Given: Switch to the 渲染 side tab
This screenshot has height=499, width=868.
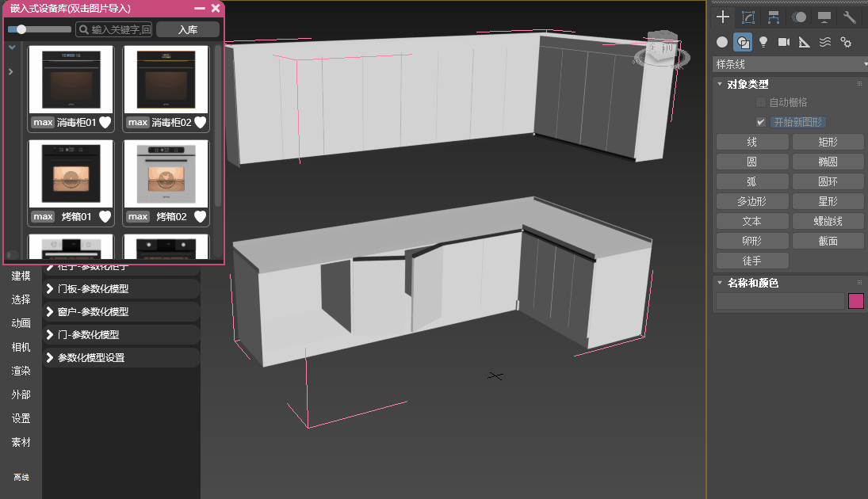Looking at the screenshot, I should click(x=21, y=371).
